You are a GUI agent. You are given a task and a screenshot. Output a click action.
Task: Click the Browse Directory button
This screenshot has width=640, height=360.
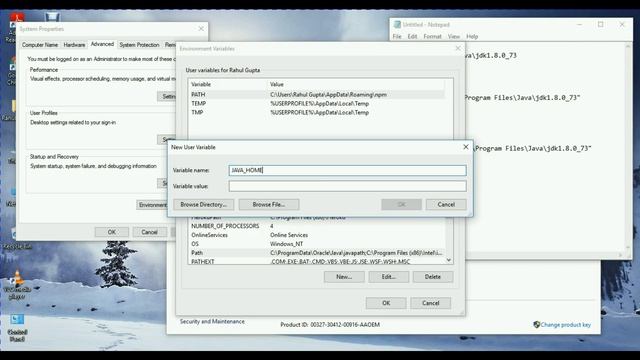coord(203,204)
